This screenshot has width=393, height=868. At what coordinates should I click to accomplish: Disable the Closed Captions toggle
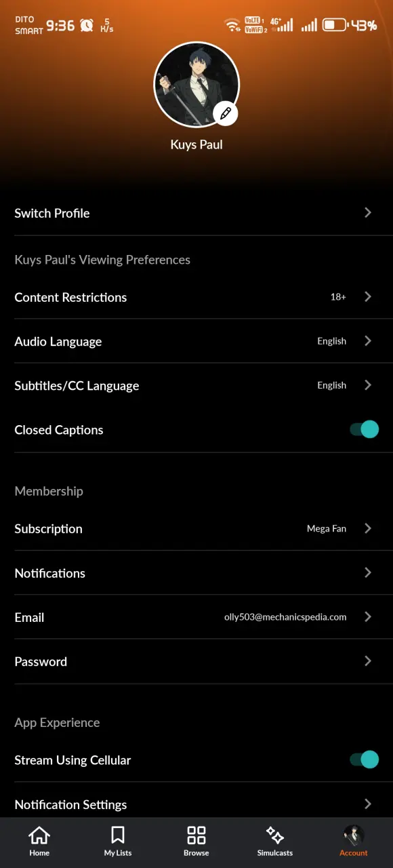click(x=364, y=429)
